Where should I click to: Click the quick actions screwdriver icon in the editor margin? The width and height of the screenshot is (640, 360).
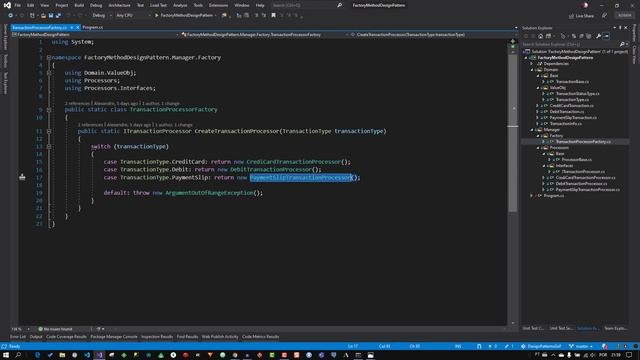[22, 177]
